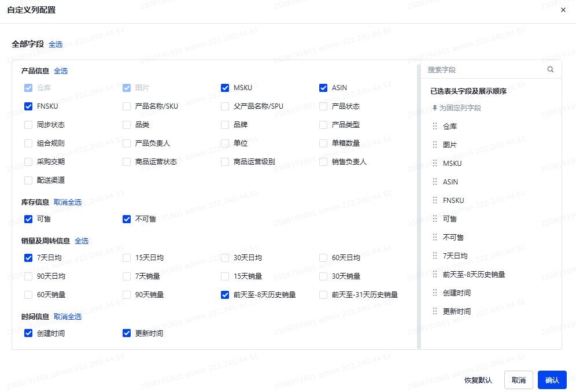The width and height of the screenshot is (576, 392).
Task: Tick the 60天日均 checkbox
Action: 323,257
